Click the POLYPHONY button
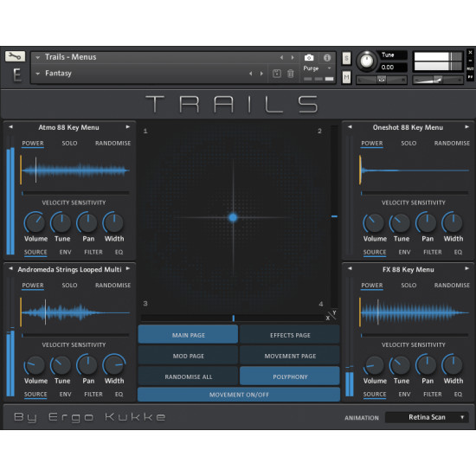 [x=290, y=376]
